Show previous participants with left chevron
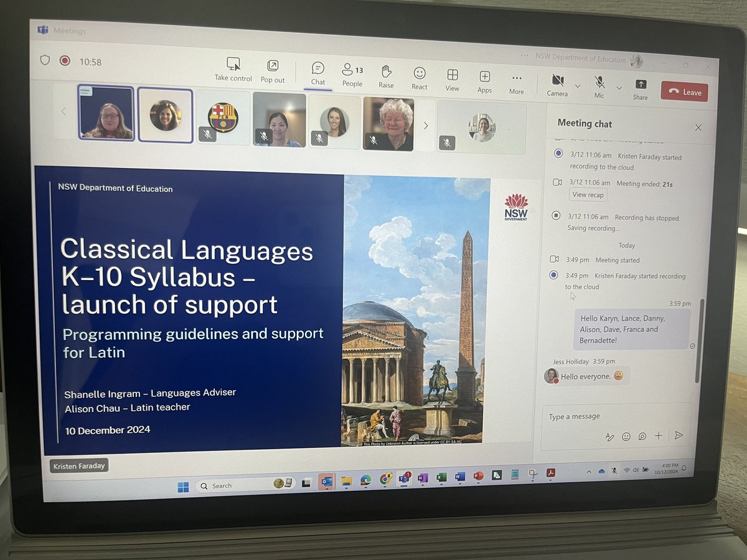Viewport: 747px width, 560px height. (x=63, y=112)
